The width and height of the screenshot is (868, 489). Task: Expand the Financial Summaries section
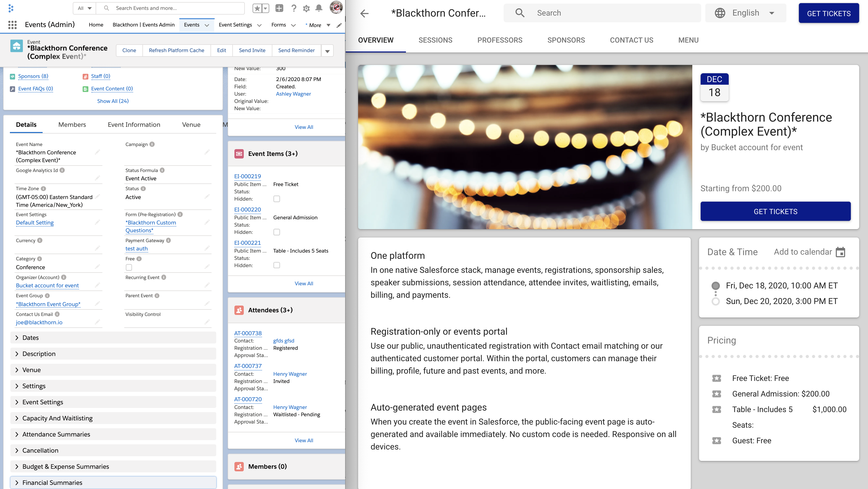click(x=113, y=483)
